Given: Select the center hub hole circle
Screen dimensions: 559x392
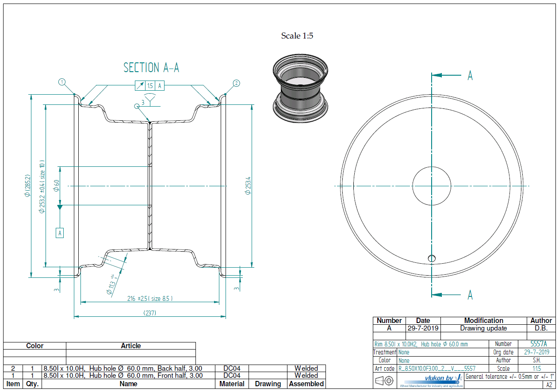Looking at the screenshot, I should click(432, 186).
